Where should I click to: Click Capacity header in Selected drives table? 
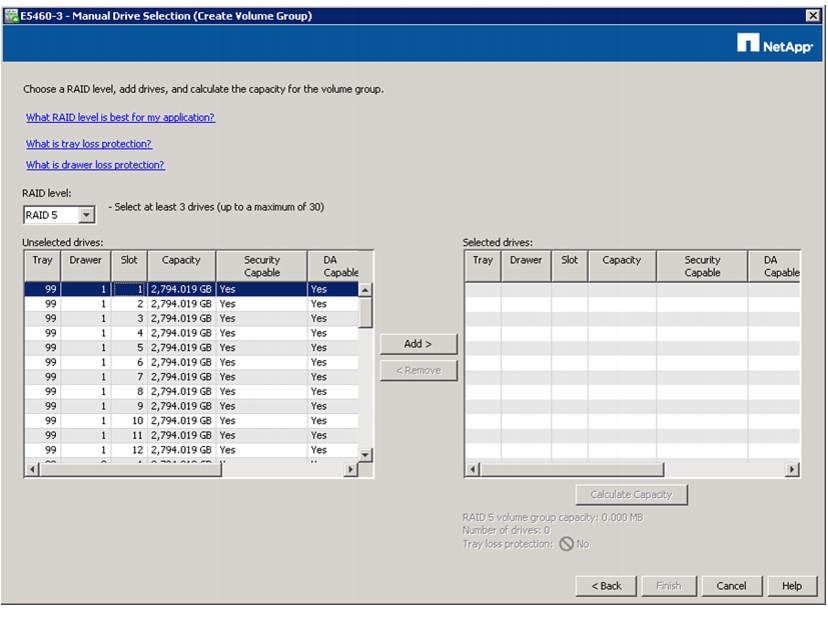(x=622, y=266)
